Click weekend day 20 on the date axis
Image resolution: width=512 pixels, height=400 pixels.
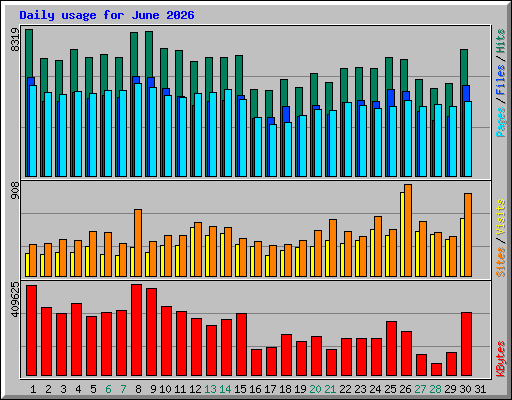click(x=315, y=389)
